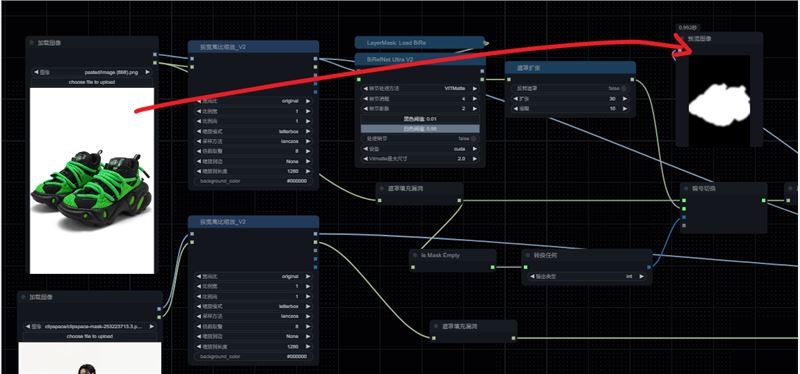The width and height of the screenshot is (800, 374).
Task: Collapse the Is Mask Empty node using its title dot
Action: (415, 255)
